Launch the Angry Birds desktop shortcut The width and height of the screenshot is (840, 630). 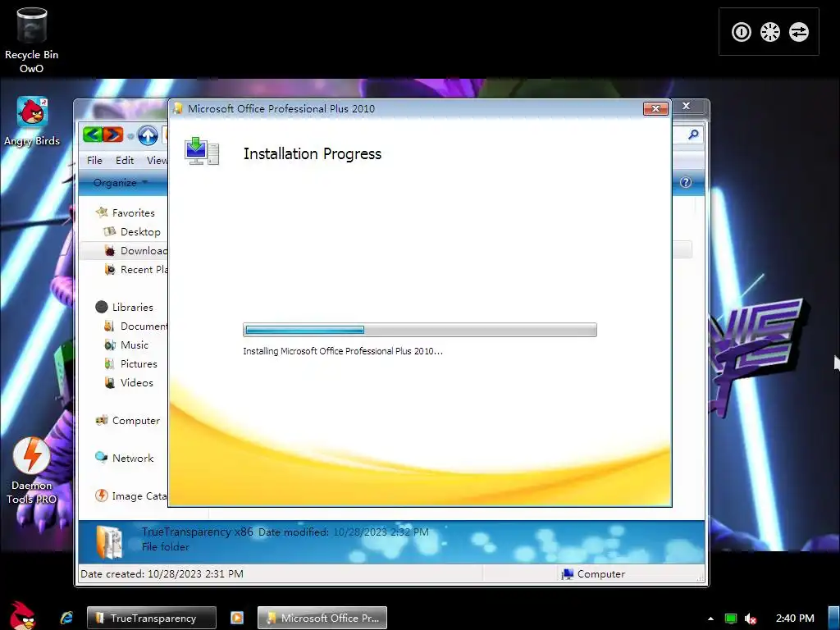[x=32, y=121]
